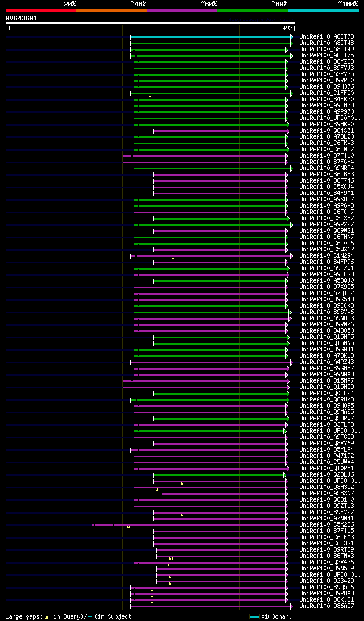
Task: Select the UniRef100_Q5URW2 label
Action: (327, 419)
